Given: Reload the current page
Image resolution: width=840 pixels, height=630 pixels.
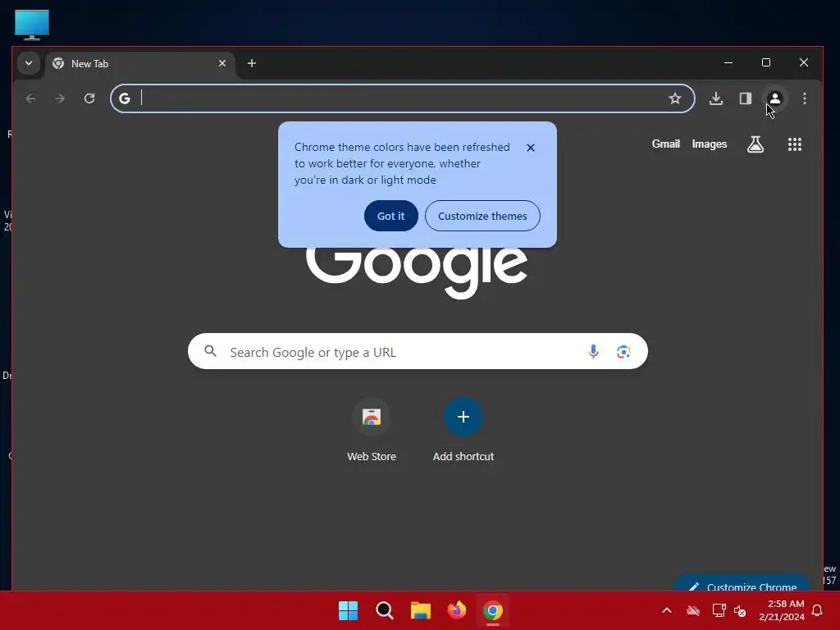Looking at the screenshot, I should [x=89, y=98].
